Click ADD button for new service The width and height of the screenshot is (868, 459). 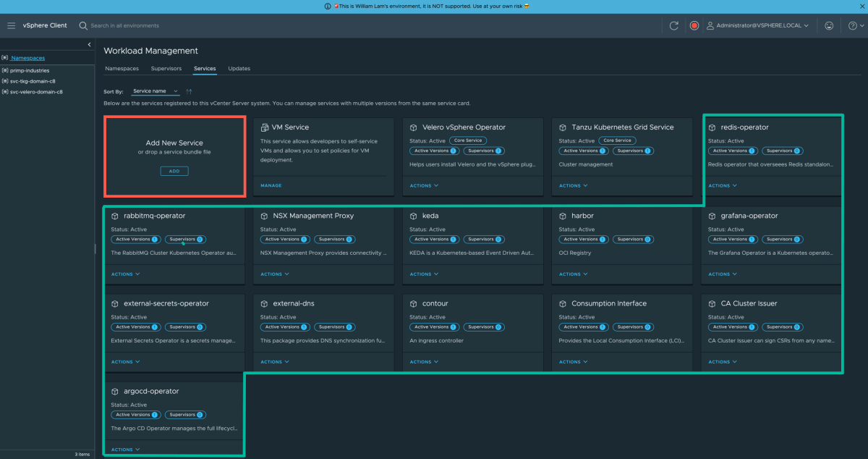[174, 172]
